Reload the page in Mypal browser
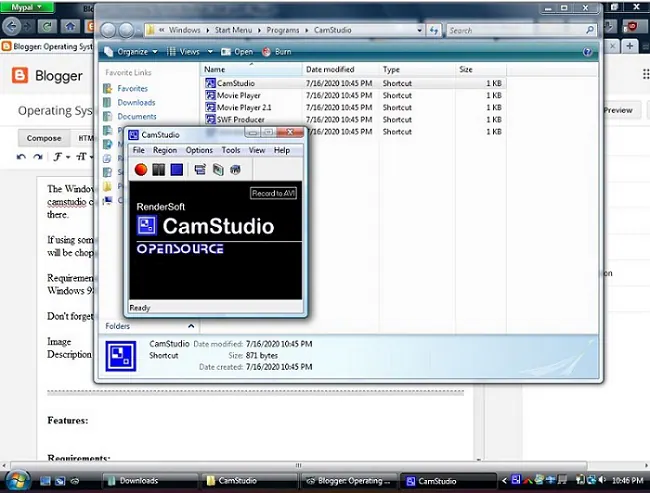 point(47,27)
